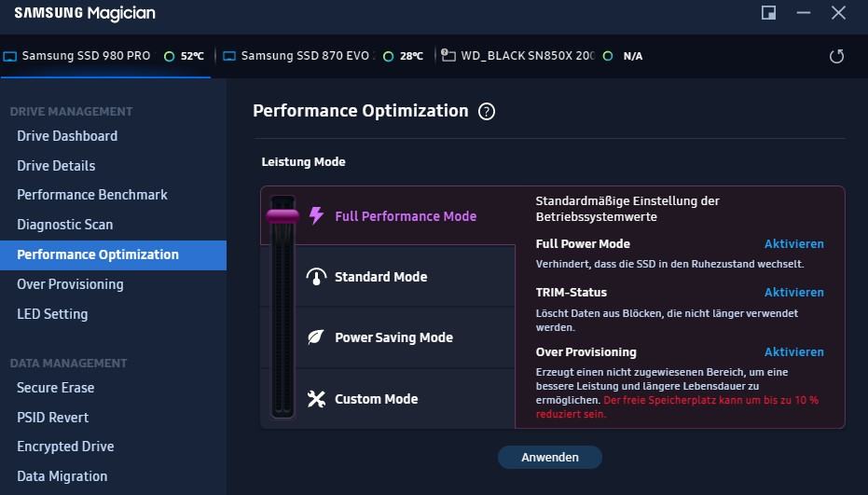The height and width of the screenshot is (495, 868).
Task: Click the purple performance mode slider handle
Action: click(282, 216)
